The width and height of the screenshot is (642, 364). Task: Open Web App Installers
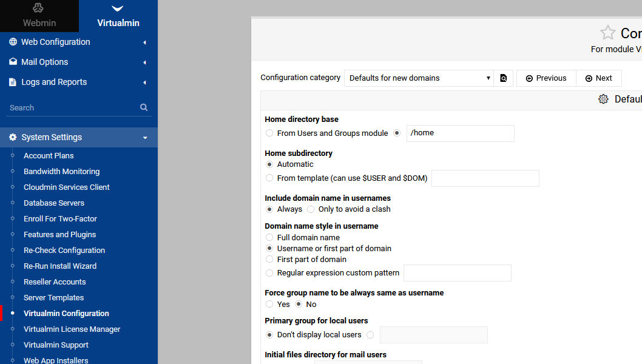[56, 360]
